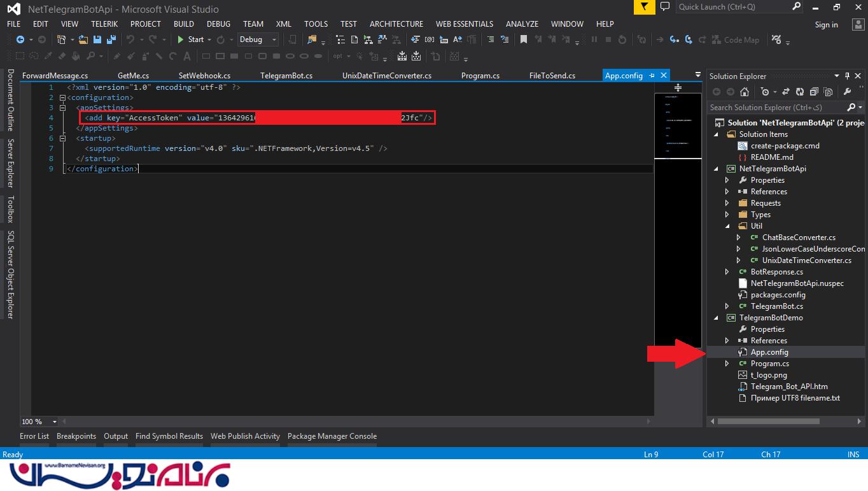Open the TELERIK menu

pos(104,24)
